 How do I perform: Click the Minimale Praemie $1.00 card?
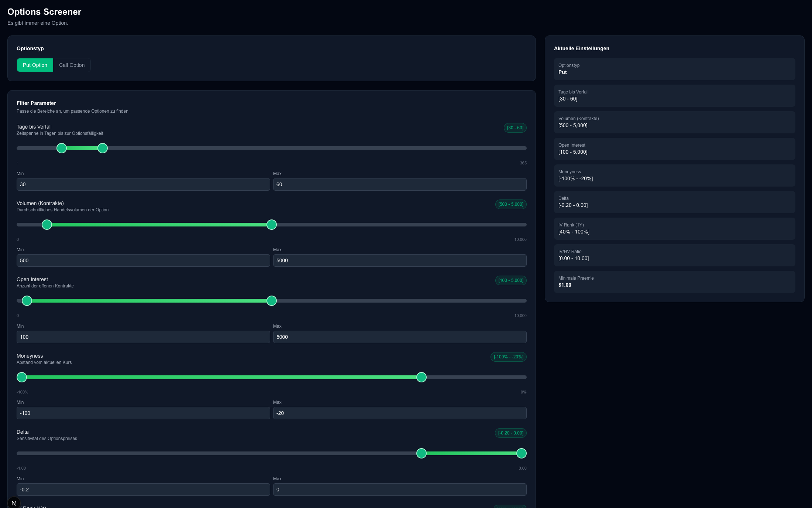point(674,282)
